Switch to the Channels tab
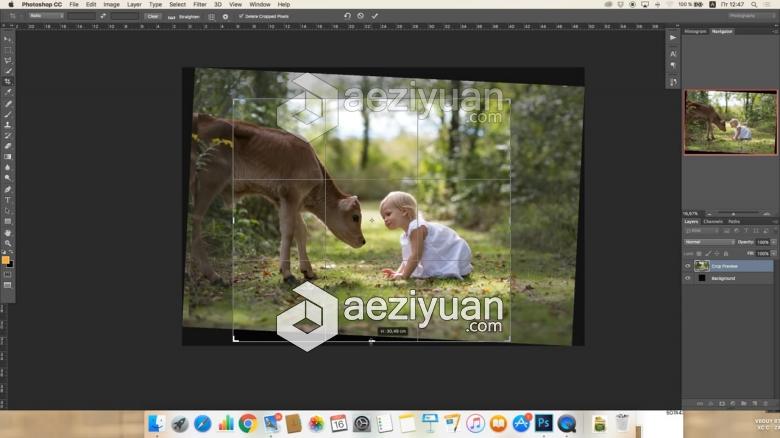The width and height of the screenshot is (780, 438). pos(713,221)
